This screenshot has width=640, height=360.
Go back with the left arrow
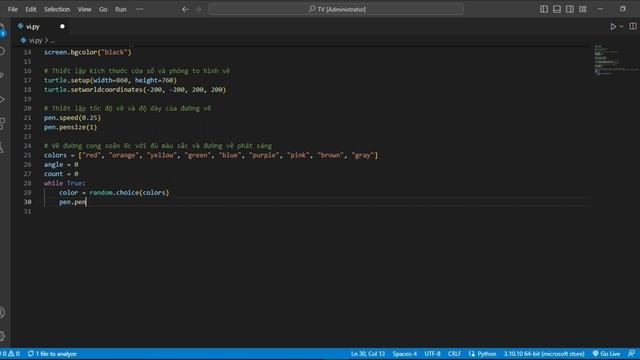[x=185, y=9]
